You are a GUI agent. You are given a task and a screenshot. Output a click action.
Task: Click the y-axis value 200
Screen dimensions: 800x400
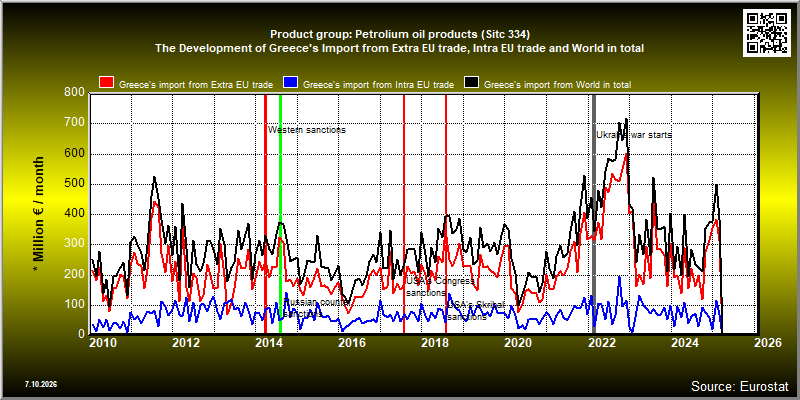point(75,274)
